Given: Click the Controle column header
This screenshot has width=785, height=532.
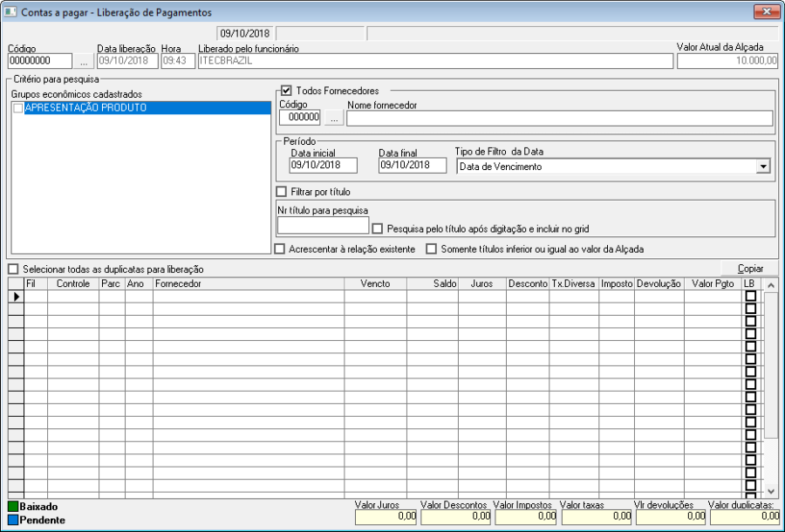Looking at the screenshot, I should point(73,283).
